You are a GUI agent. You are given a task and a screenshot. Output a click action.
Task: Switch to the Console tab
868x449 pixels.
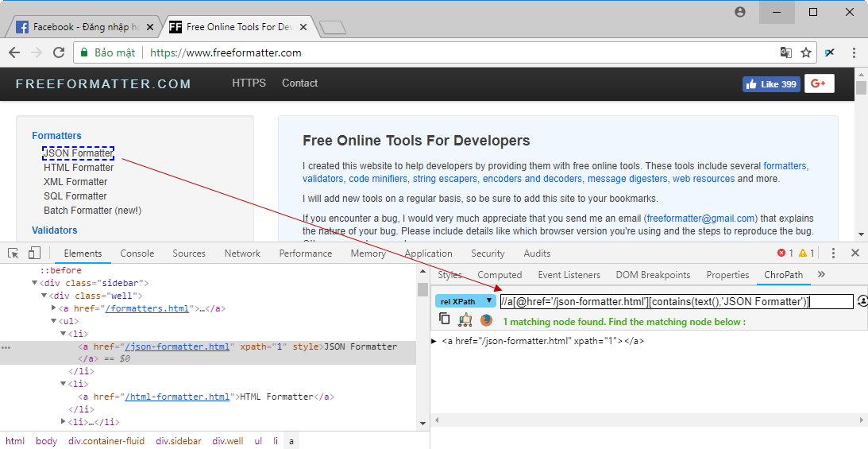(x=137, y=254)
